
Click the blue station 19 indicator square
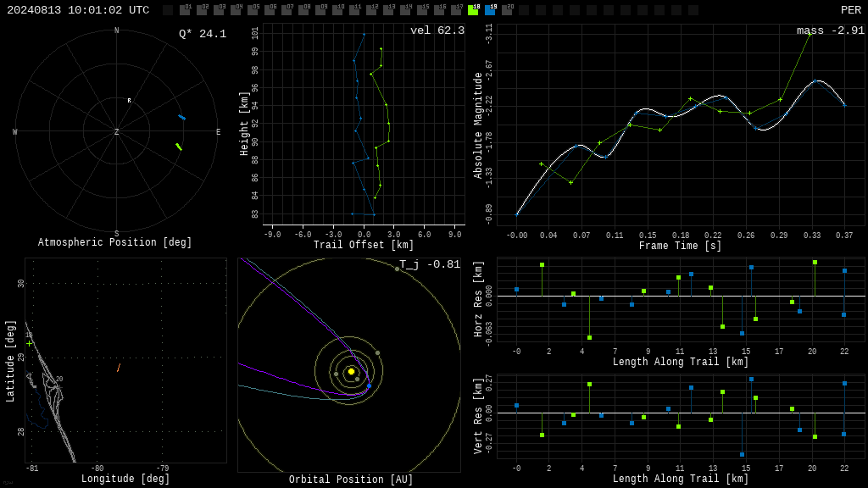[490, 10]
